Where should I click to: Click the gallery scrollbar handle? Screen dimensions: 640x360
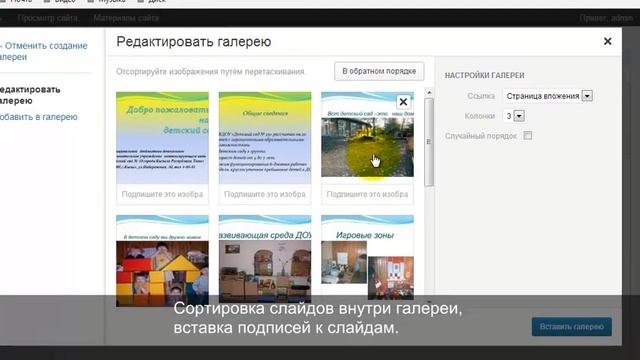429,142
